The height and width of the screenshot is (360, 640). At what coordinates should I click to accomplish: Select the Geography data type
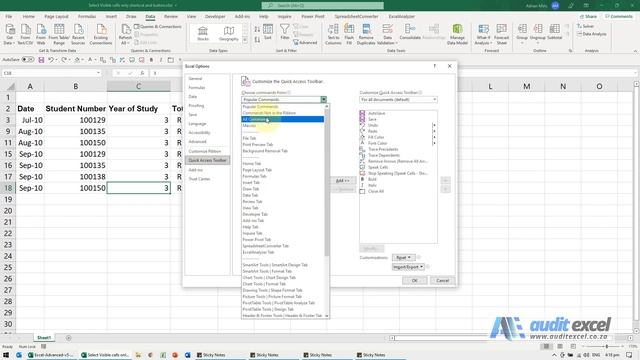click(229, 33)
